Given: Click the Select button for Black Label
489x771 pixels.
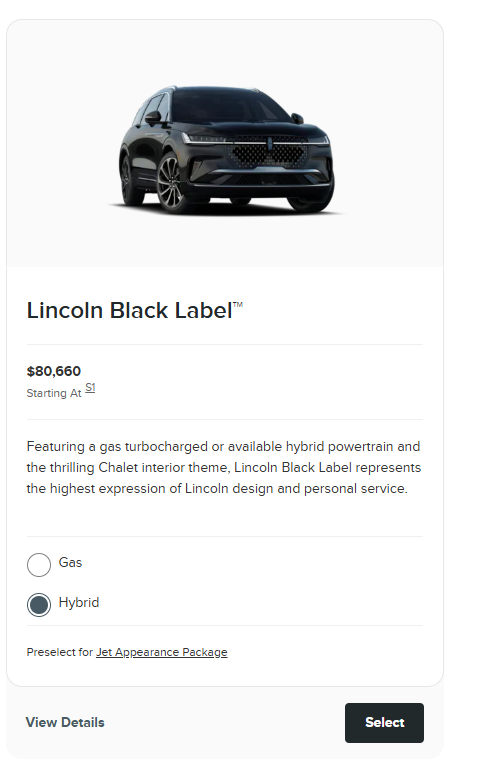Looking at the screenshot, I should 384,722.
